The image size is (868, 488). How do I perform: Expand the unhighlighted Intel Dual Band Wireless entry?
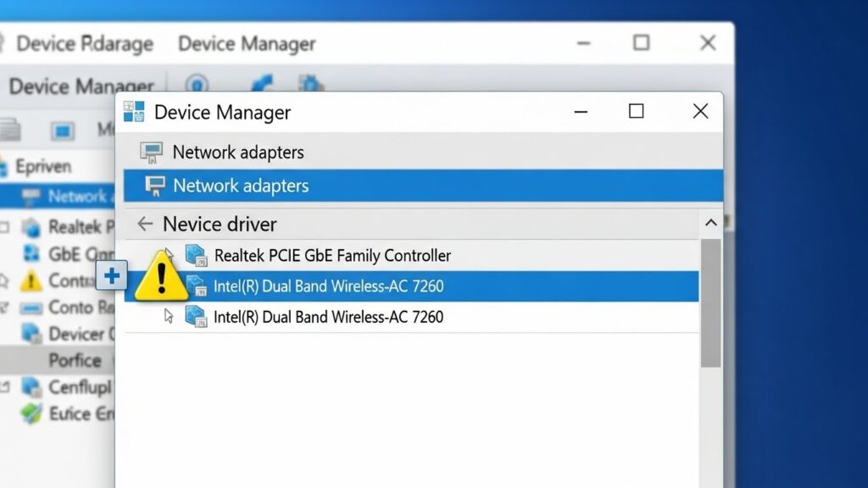click(169, 316)
